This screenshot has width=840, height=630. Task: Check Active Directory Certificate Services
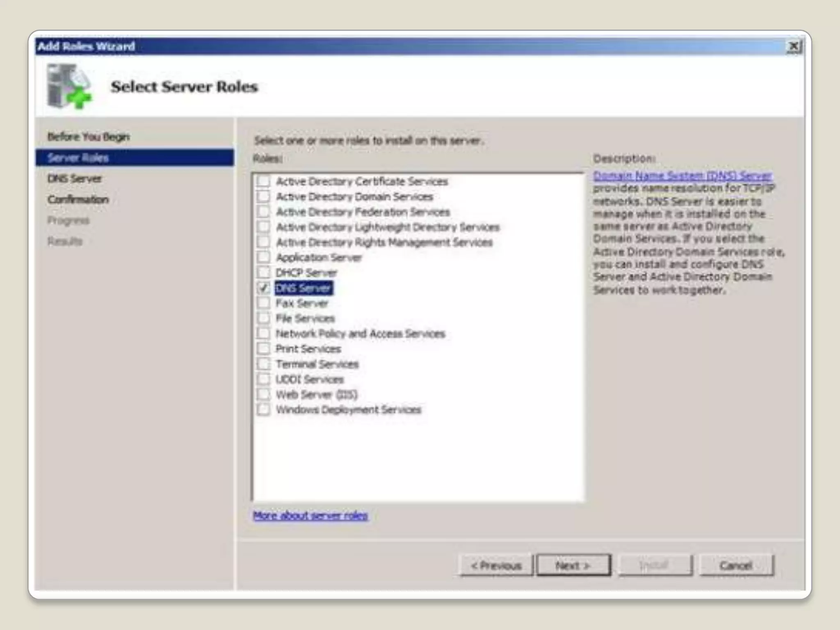[x=264, y=181]
